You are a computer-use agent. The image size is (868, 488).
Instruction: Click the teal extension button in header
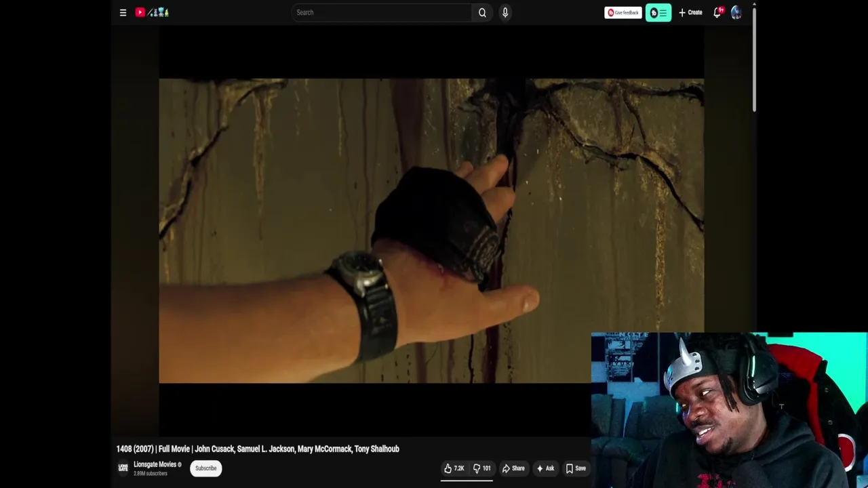pos(658,12)
